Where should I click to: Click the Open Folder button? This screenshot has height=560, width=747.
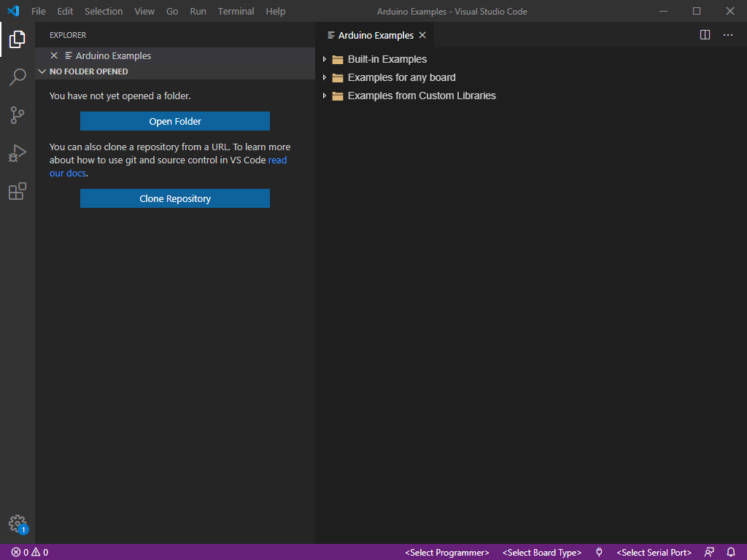click(175, 121)
